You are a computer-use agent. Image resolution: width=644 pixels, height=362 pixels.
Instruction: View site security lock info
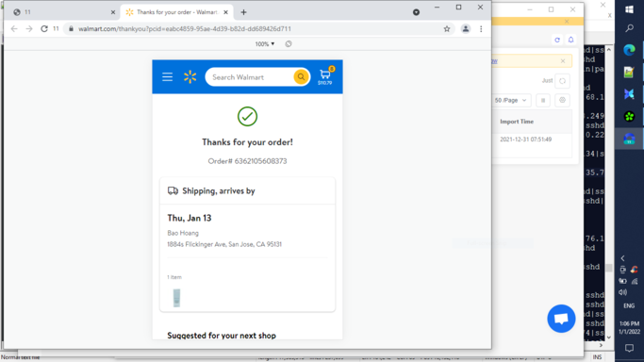tap(71, 28)
